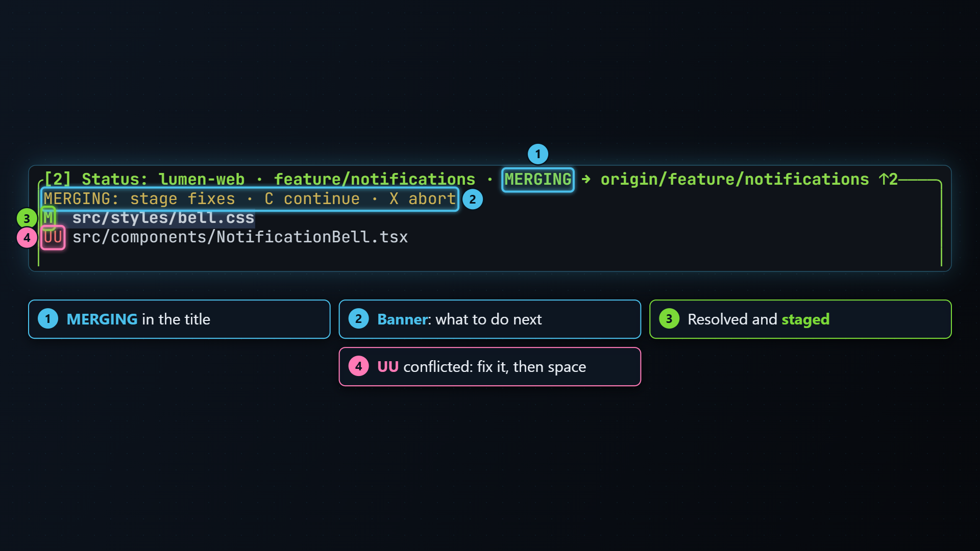Screen dimensions: 980x551
Task: Click the MERGING banner hint line
Action: point(250,199)
